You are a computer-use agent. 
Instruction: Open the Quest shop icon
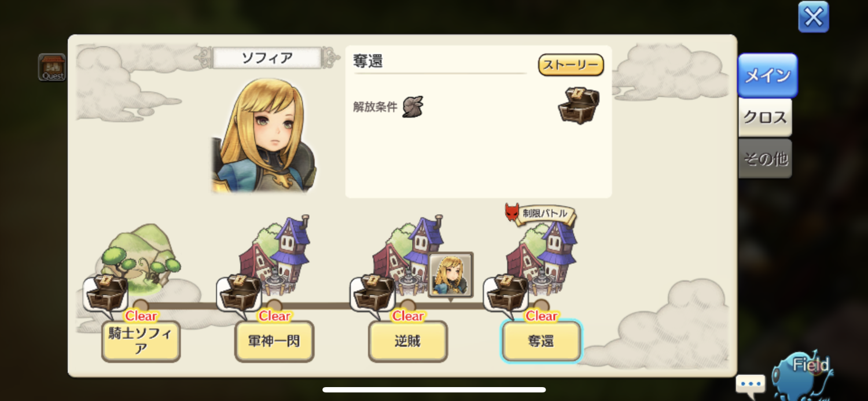tap(52, 67)
